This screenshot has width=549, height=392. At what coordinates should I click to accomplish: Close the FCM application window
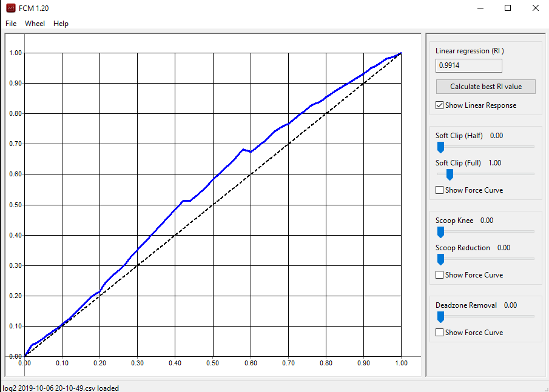coord(535,8)
